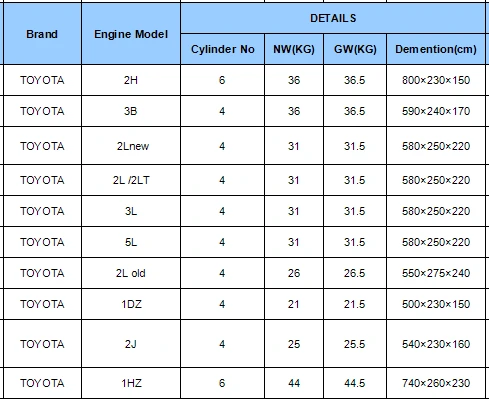The height and width of the screenshot is (399, 489).
Task: Click the 1HZ engine model cell
Action: coord(131,383)
